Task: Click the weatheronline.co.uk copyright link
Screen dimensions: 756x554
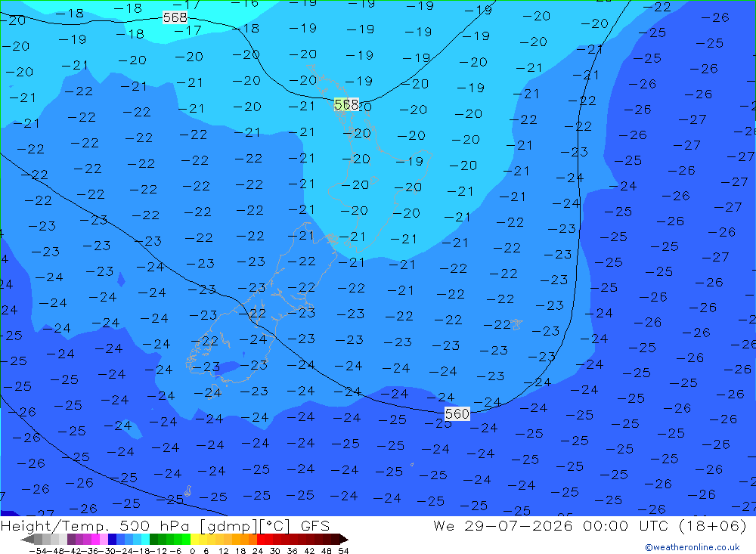Action: point(692,547)
